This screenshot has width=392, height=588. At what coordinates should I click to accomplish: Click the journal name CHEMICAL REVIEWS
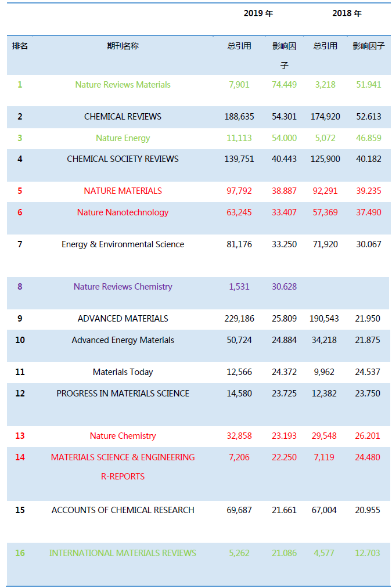click(x=123, y=117)
